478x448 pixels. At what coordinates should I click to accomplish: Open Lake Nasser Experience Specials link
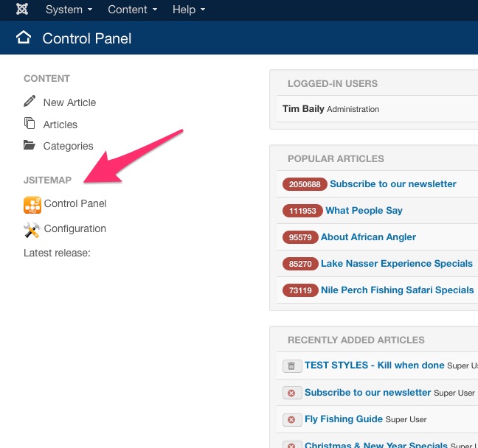point(397,264)
